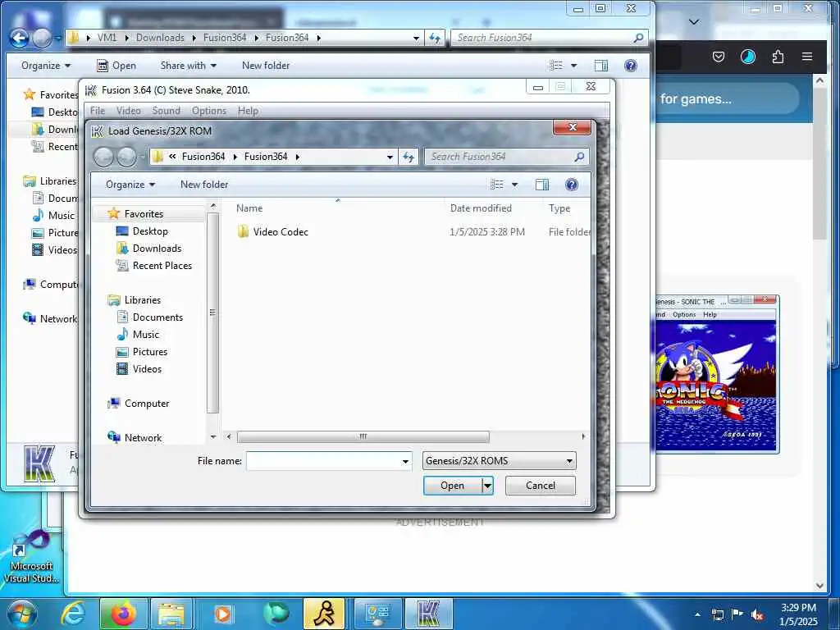Viewport: 840px width, 630px height.
Task: Click New folder in the Load ROM dialog
Action: pos(204,185)
